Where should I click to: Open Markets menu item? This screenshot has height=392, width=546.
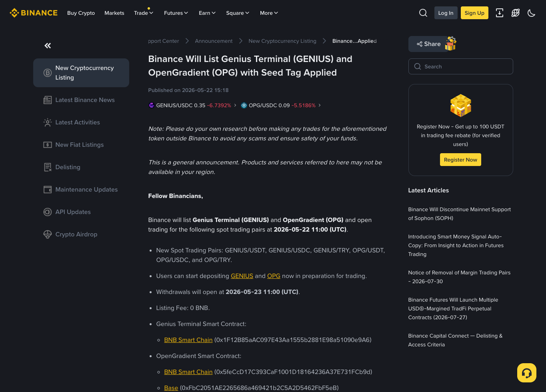click(114, 13)
